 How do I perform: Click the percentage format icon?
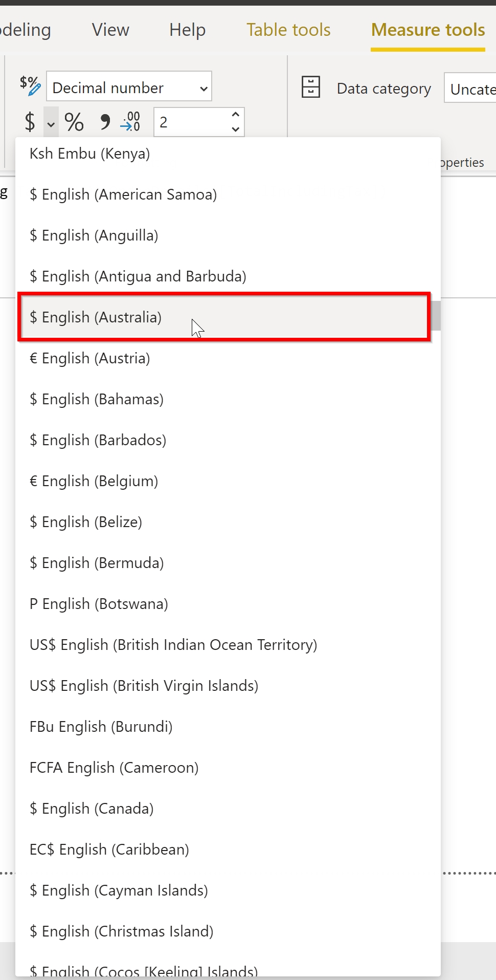(x=74, y=122)
